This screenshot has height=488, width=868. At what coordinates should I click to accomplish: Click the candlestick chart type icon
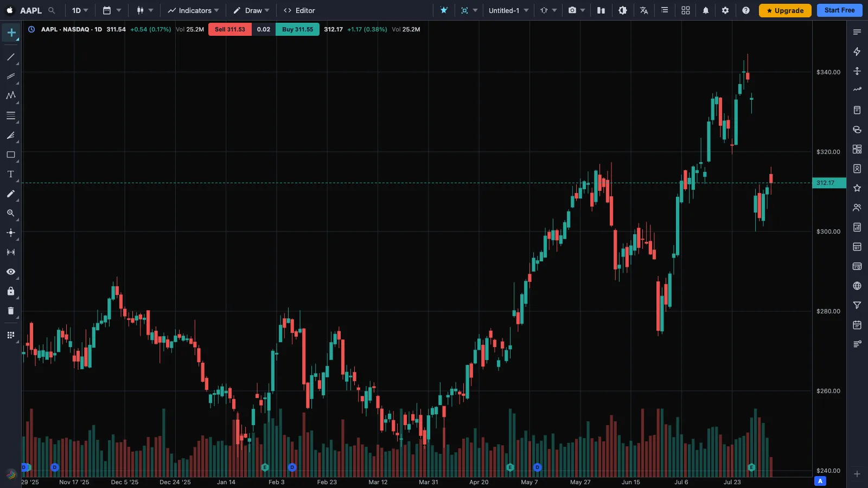point(141,10)
